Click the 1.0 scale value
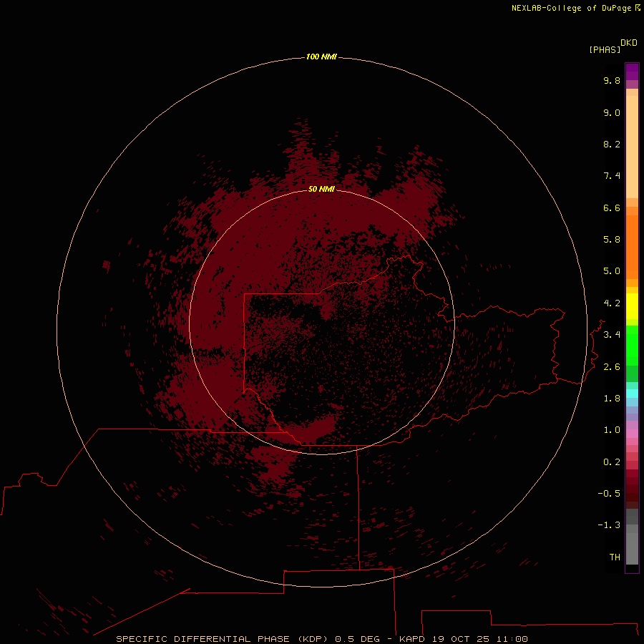 612,430
